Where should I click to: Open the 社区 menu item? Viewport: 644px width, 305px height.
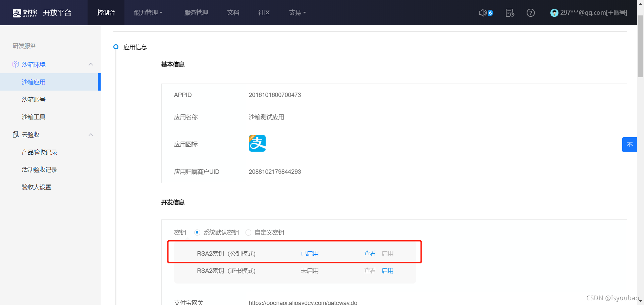coord(264,13)
